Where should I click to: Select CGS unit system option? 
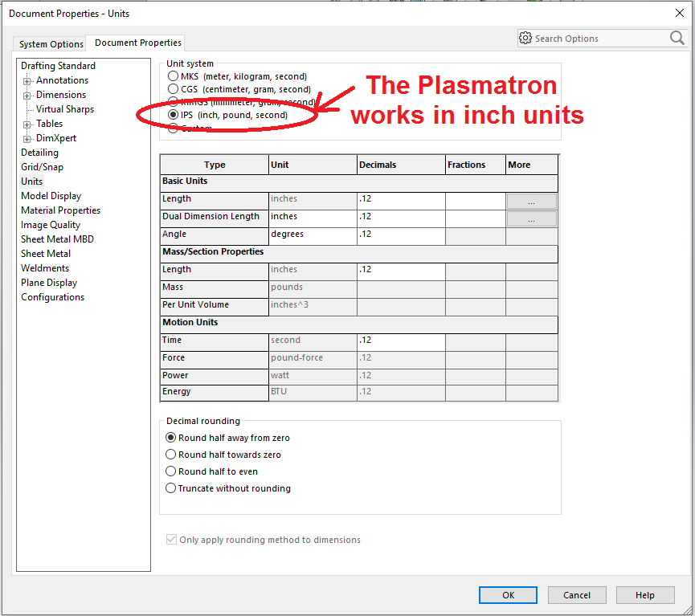173,89
